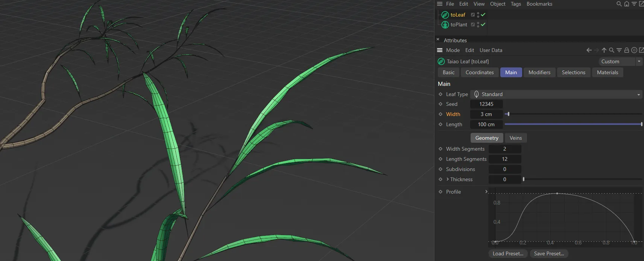Expand the Thickness parameter
The height and width of the screenshot is (261, 644).
448,179
